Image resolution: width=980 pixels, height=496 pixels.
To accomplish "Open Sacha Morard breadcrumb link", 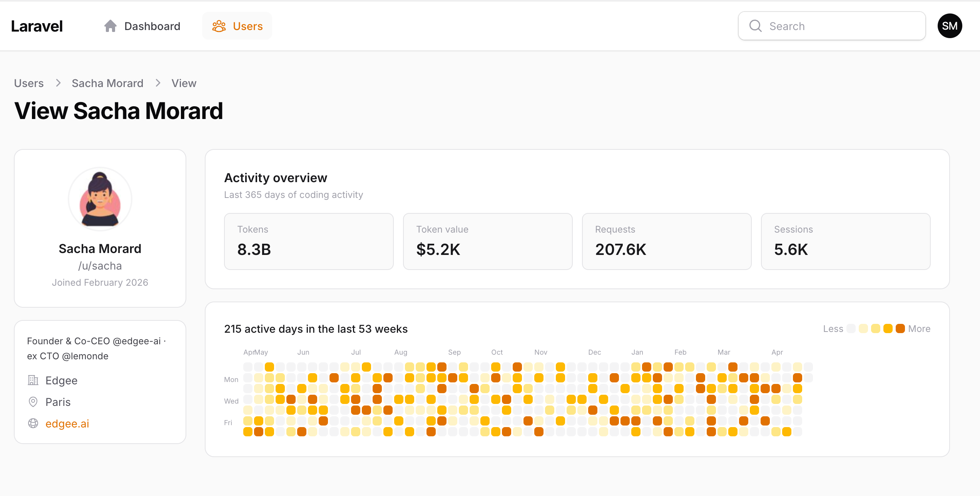I will coord(107,83).
